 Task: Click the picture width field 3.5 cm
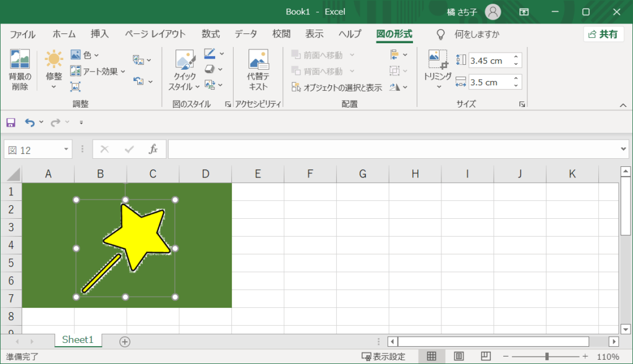point(490,82)
